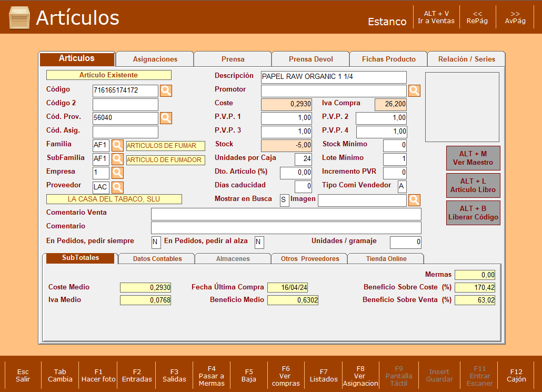542x392 pixels.
Task: Open the SubFamilia search lookup icon
Action: pyautogui.click(x=117, y=159)
